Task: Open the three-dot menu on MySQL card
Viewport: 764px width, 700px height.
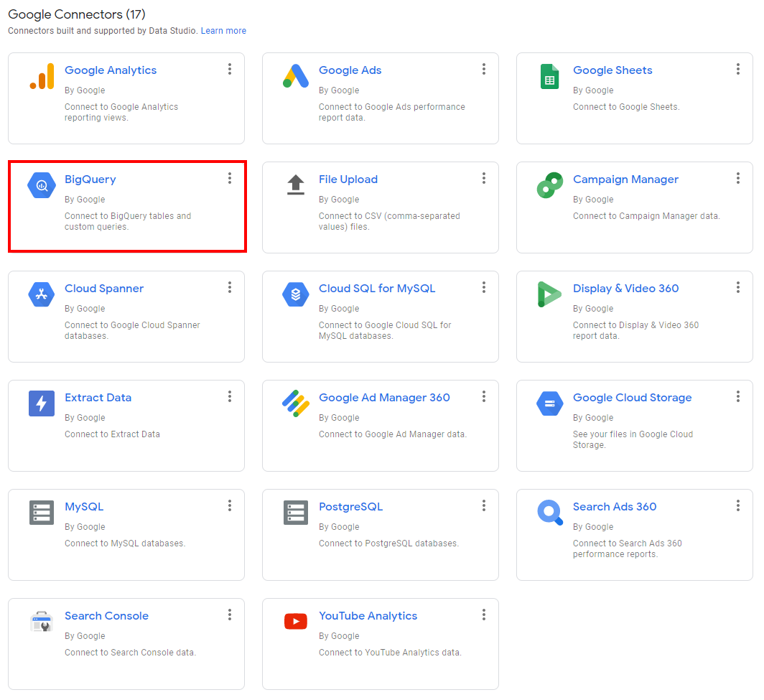Action: pos(230,505)
